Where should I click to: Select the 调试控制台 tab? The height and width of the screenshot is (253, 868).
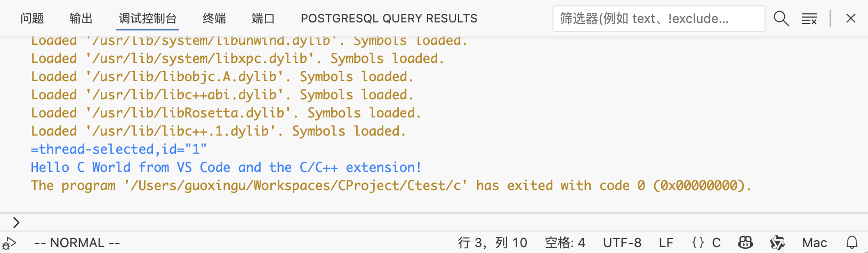tap(148, 19)
